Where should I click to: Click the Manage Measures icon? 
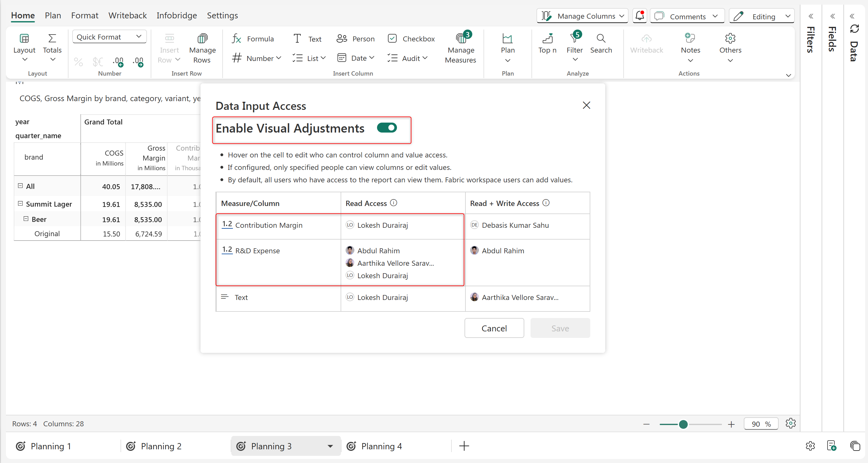pos(461,38)
